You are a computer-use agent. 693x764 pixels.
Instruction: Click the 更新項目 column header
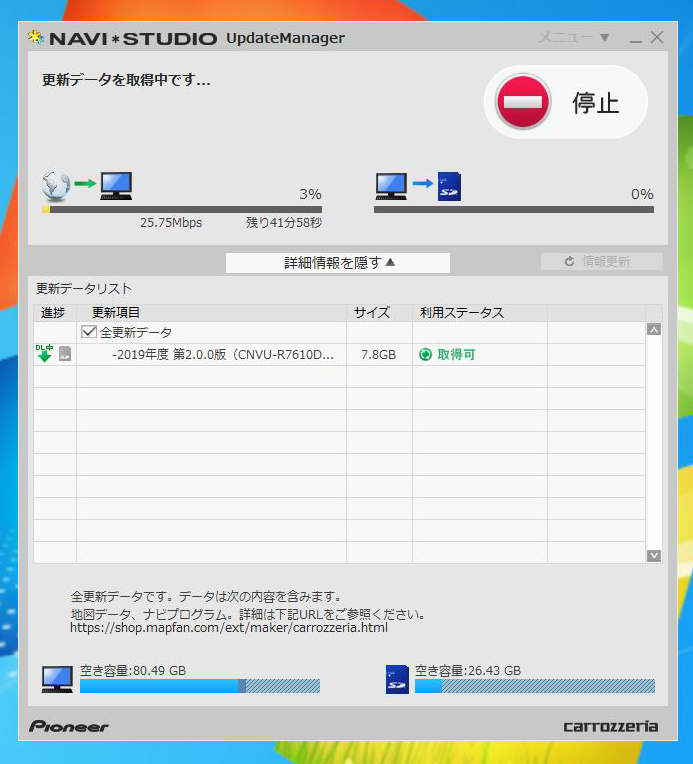(x=116, y=313)
